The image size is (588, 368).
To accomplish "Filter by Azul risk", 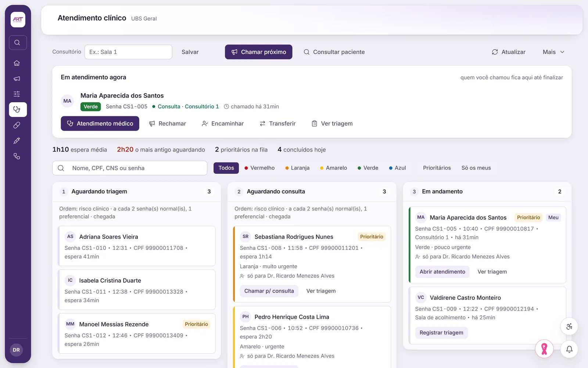I will (x=397, y=168).
